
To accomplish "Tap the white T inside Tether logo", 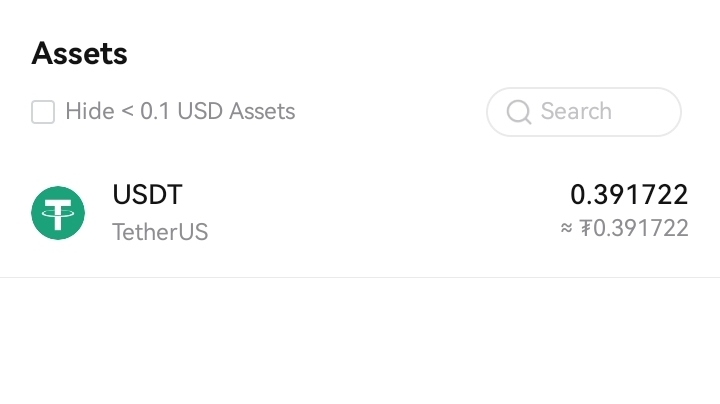I will [x=58, y=213].
